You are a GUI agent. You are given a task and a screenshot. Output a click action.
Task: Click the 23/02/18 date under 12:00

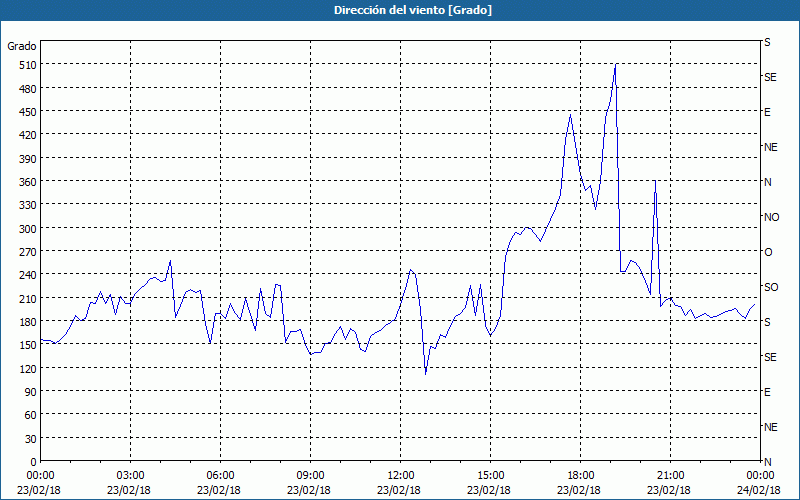pos(399,490)
